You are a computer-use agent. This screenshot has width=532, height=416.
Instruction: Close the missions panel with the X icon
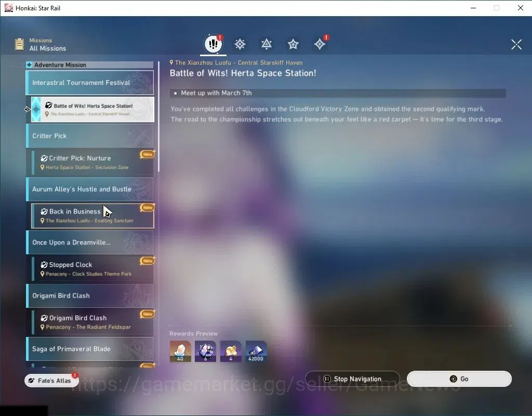[x=516, y=44]
